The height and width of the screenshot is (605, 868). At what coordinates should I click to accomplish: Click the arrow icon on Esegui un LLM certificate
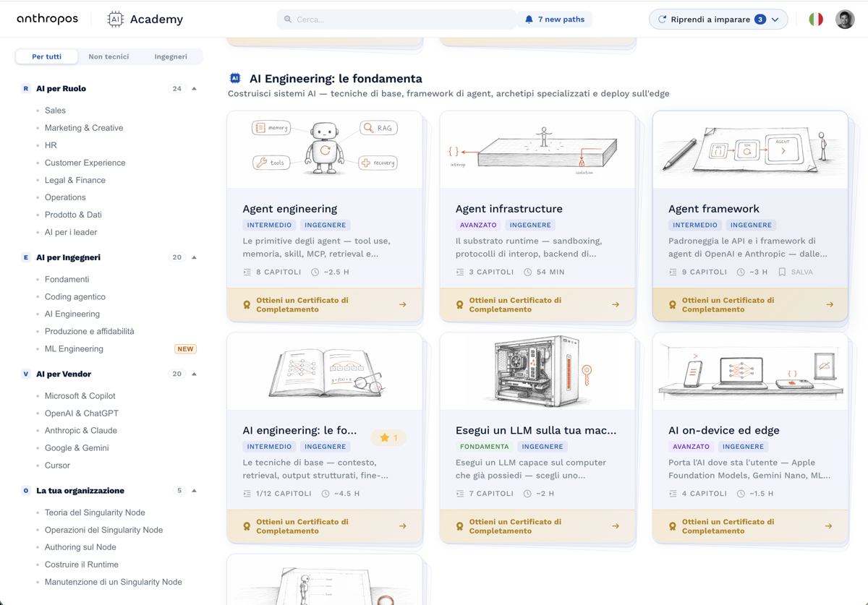tap(616, 526)
